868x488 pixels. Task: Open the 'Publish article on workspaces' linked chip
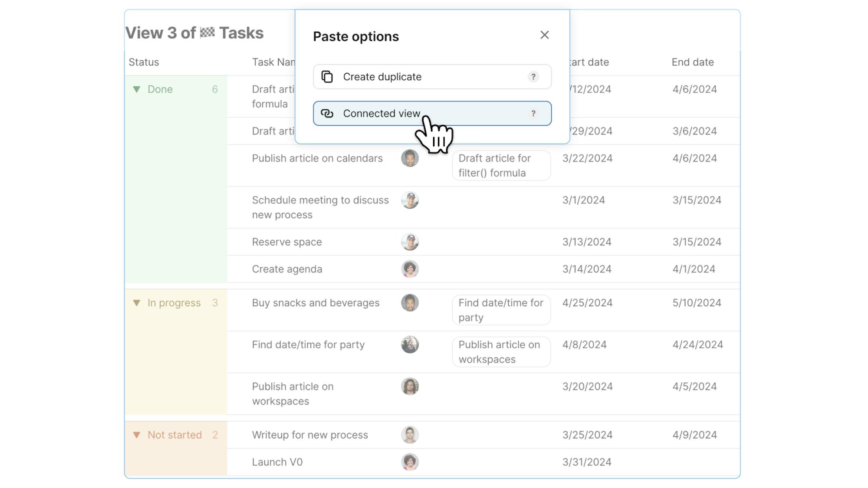point(501,352)
